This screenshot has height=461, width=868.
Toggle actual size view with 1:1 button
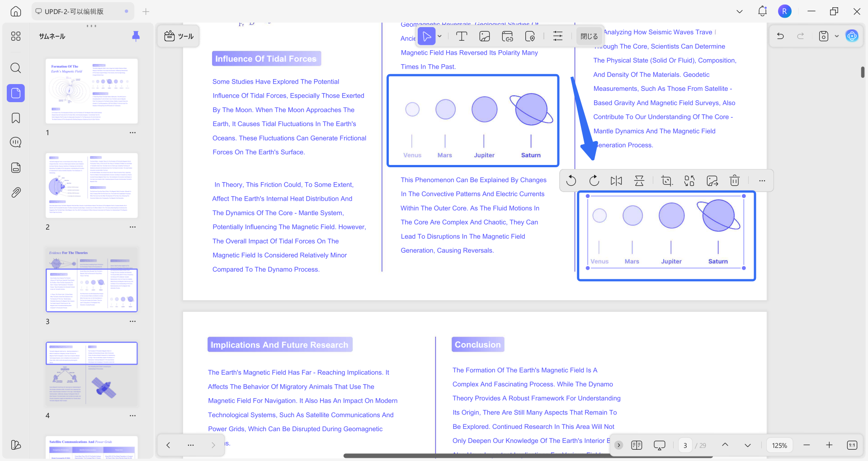[852, 445]
